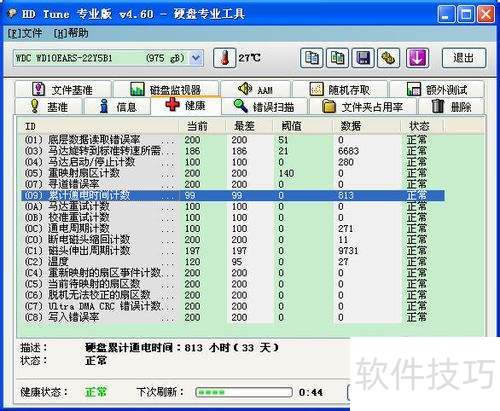Select the 健康 health tab
This screenshot has width=500, height=411.
pyautogui.click(x=186, y=106)
